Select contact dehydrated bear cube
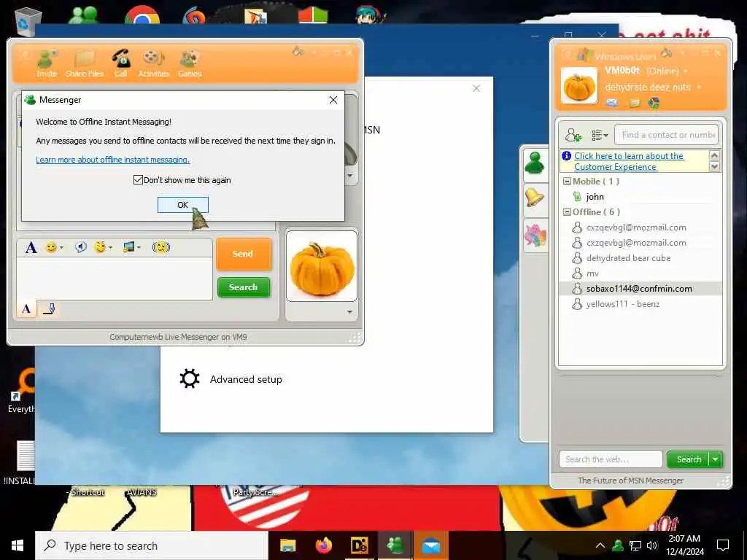The image size is (747, 560). [x=628, y=258]
